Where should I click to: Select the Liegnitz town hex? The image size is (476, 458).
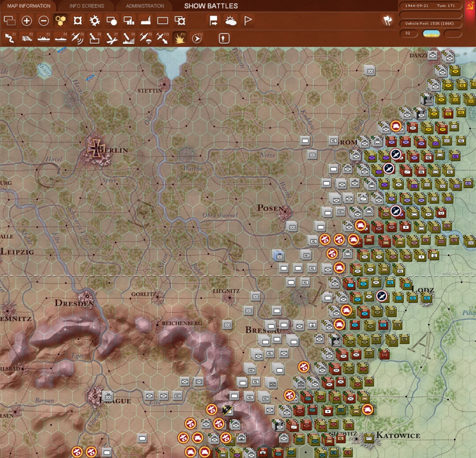coord(229,298)
